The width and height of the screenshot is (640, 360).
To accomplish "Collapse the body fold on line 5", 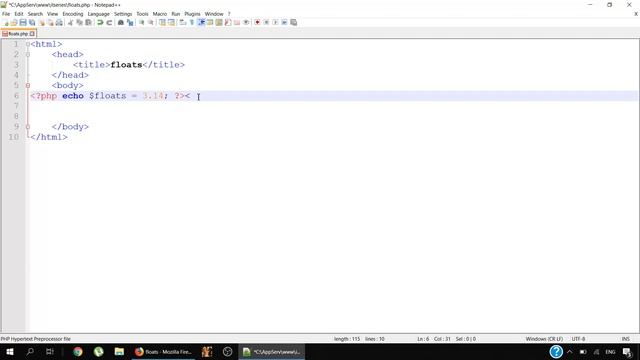I will coord(28,85).
